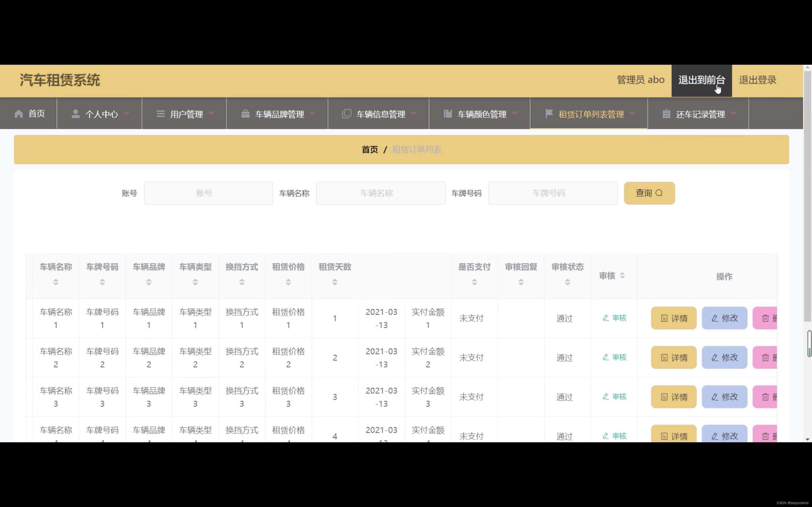Screen dimensions: 812x507
Task: Click the briefcase icon for 车辆品牌管理
Action: [x=245, y=114]
